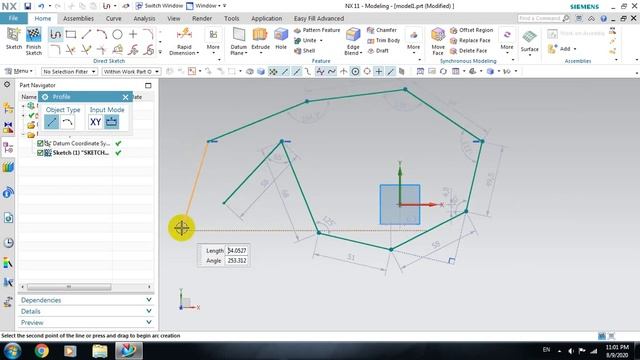Toggle Sketch (1) checkbox in navigator

coord(40,153)
